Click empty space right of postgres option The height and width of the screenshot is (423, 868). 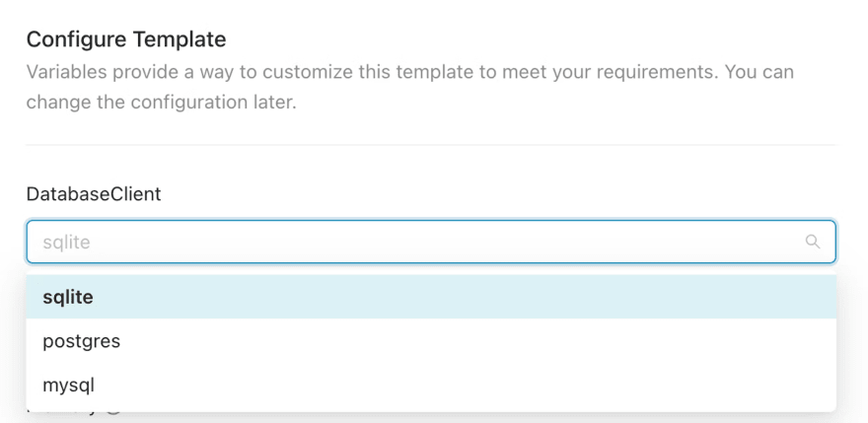[x=476, y=341]
